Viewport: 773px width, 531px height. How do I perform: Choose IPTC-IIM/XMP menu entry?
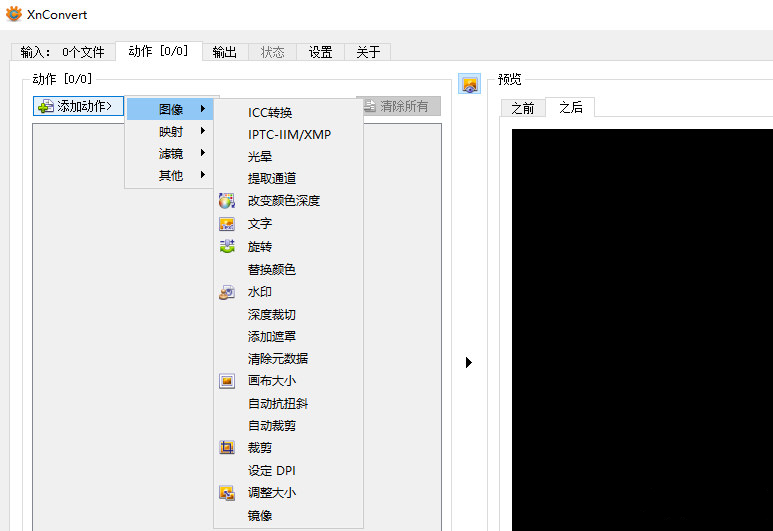(288, 135)
